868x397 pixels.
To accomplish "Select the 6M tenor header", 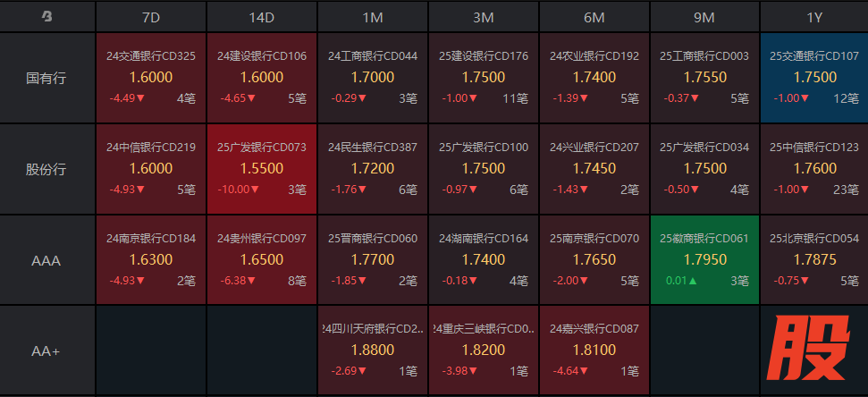I will tap(594, 17).
